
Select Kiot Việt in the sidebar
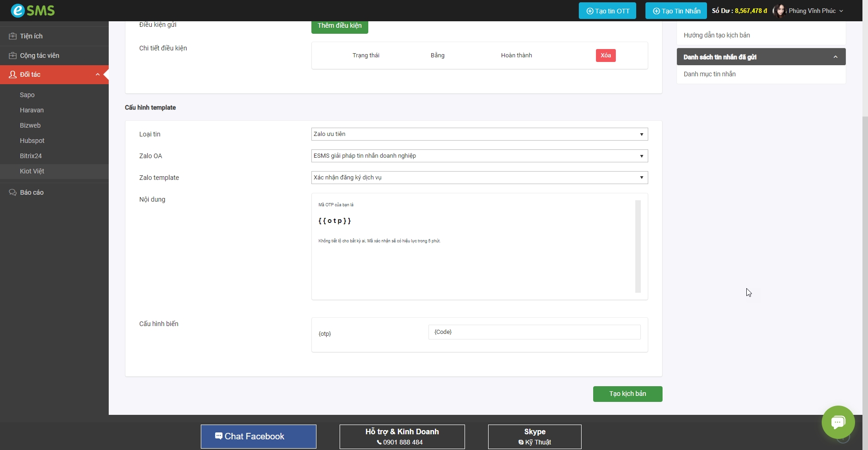(x=32, y=171)
